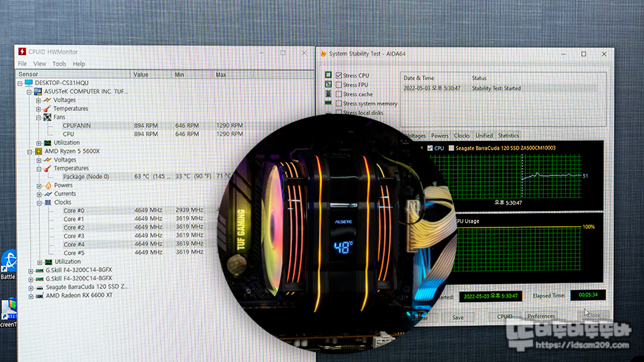Click the voltage icon under AMD Ryzen
Viewport: 644px width, 362px height.
click(x=48, y=160)
